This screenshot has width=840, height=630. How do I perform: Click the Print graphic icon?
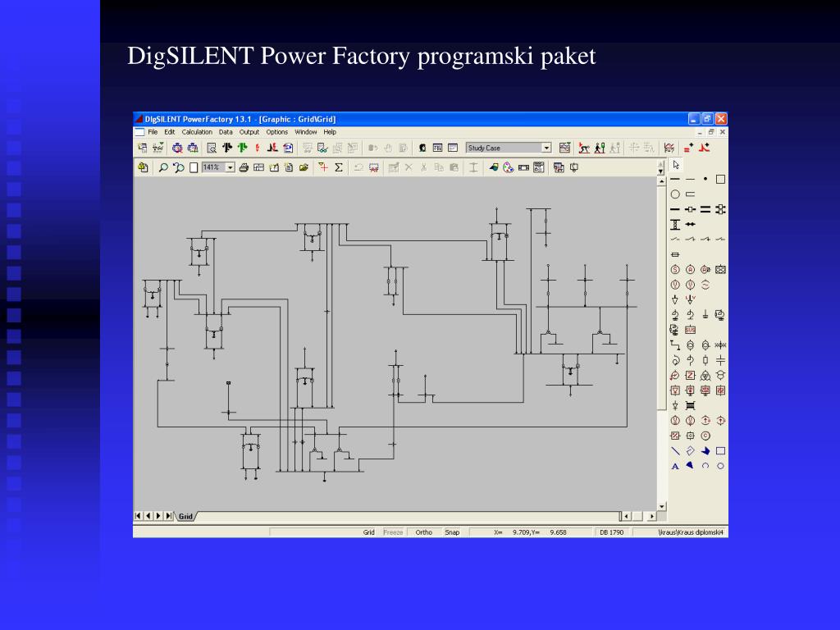(x=244, y=167)
